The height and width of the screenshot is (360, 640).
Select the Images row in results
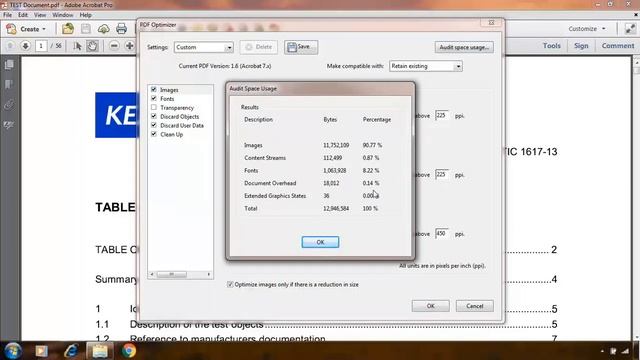(x=313, y=145)
